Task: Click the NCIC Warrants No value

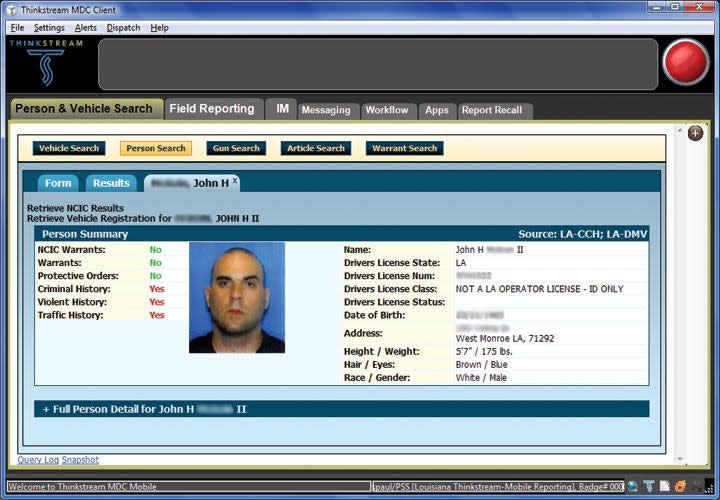Action: pos(156,250)
